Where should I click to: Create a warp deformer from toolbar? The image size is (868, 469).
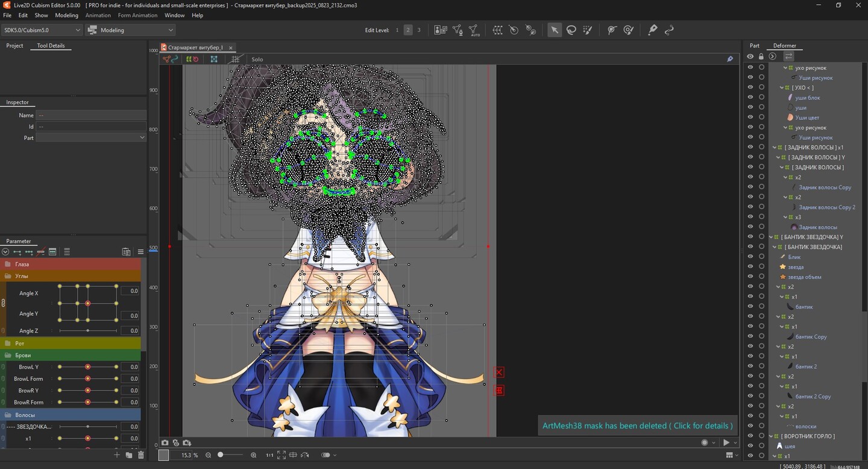(497, 30)
